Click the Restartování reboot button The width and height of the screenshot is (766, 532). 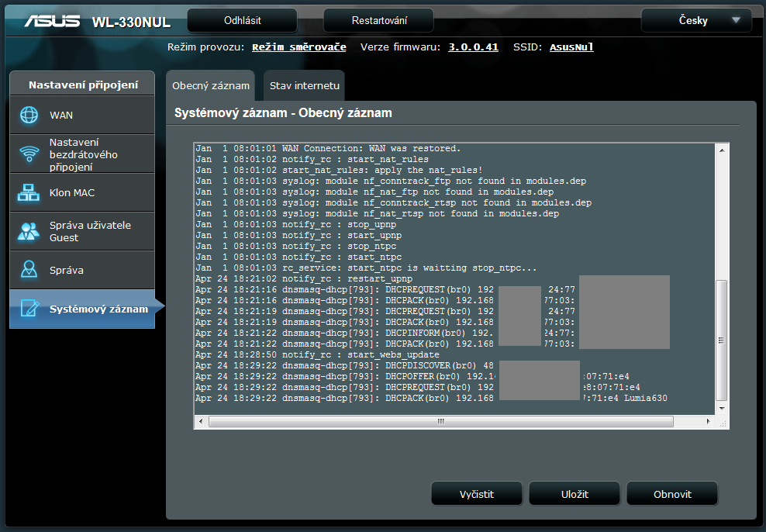tap(378, 21)
